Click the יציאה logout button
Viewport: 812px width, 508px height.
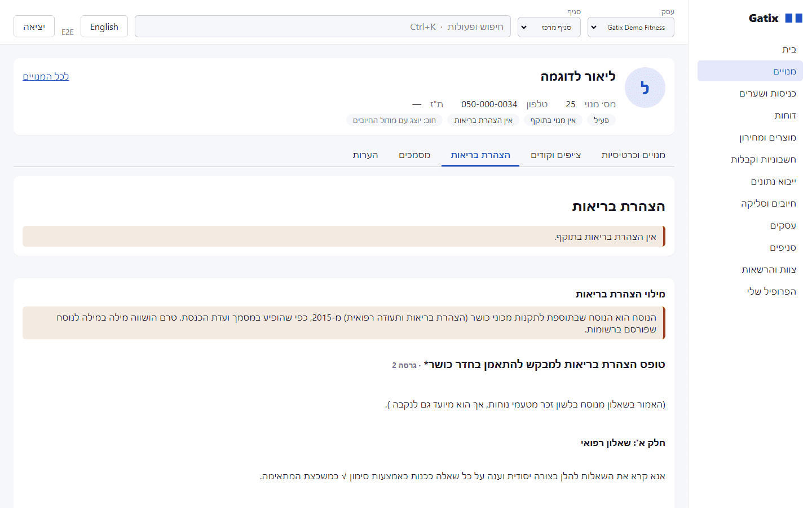point(34,27)
